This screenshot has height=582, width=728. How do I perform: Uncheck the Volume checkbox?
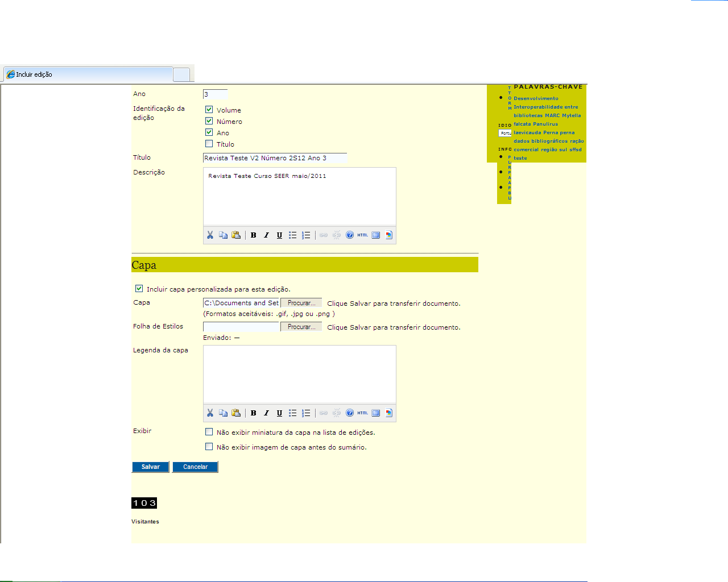click(x=209, y=110)
